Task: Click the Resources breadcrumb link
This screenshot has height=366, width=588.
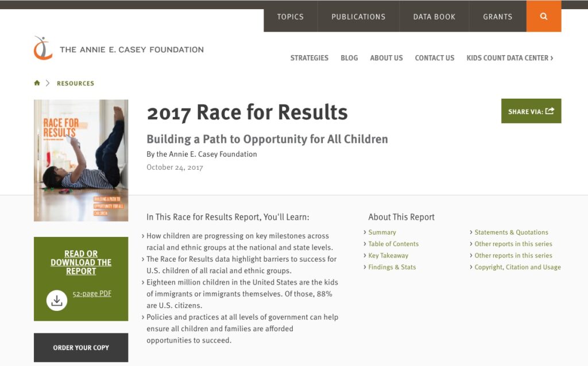Action: (75, 84)
